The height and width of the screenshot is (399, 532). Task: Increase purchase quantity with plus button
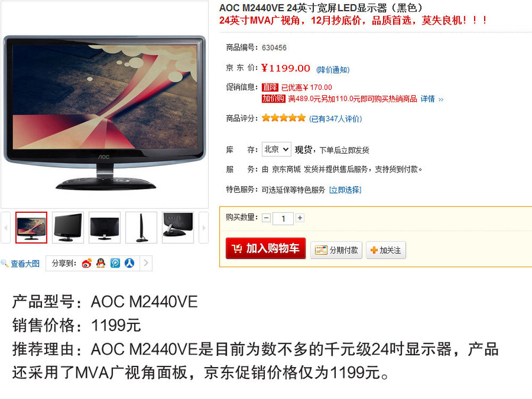(300, 218)
